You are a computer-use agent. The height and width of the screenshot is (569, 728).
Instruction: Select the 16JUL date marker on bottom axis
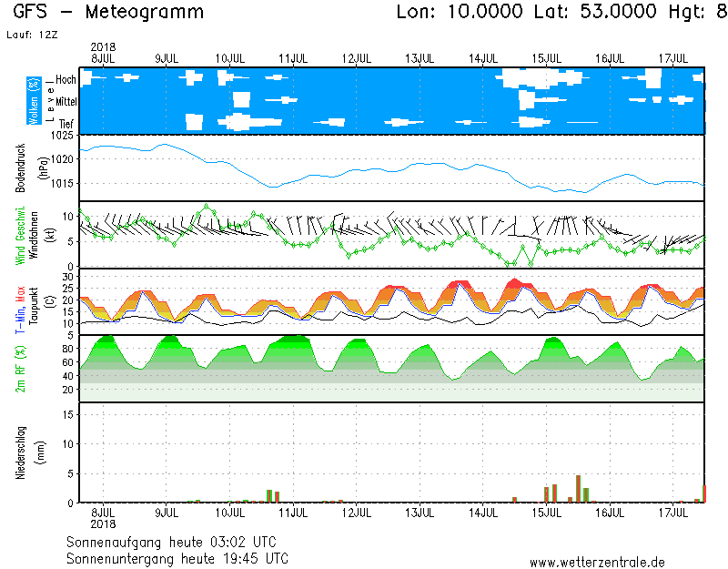[x=609, y=513]
